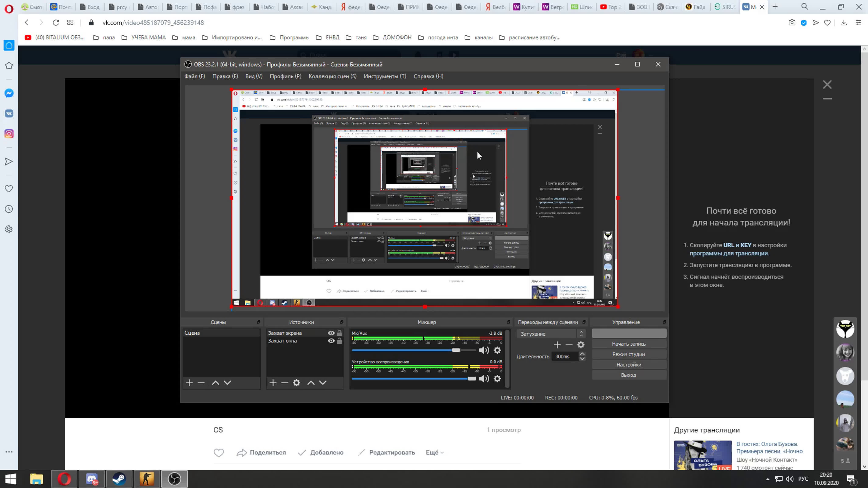The width and height of the screenshot is (868, 488).
Task: Open Затухание transition dropdown
Action: 551,334
